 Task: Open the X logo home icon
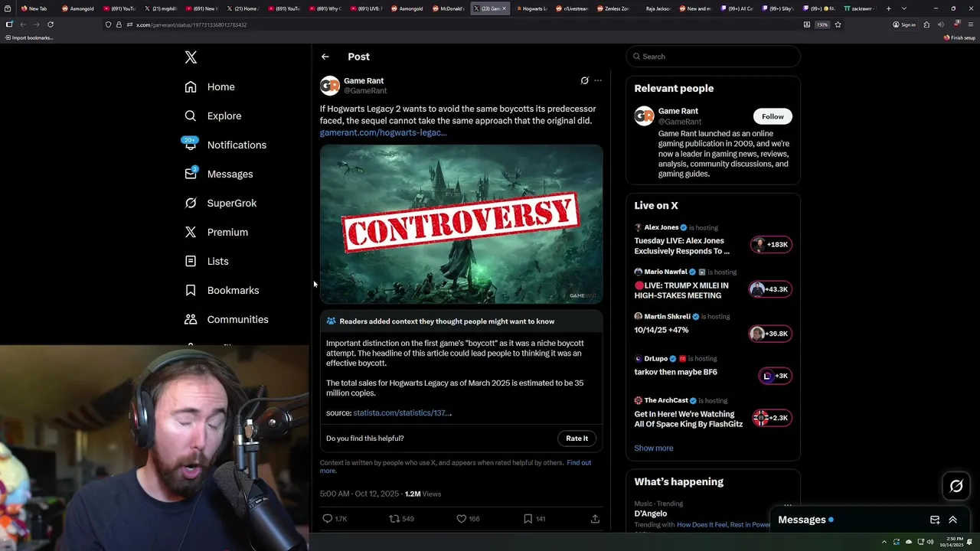point(191,57)
